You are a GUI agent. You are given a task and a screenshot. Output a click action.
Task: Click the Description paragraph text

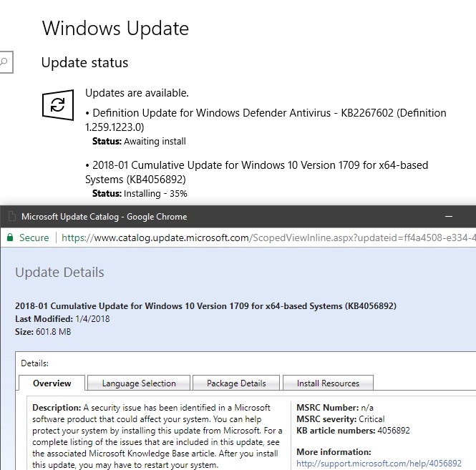157,436
